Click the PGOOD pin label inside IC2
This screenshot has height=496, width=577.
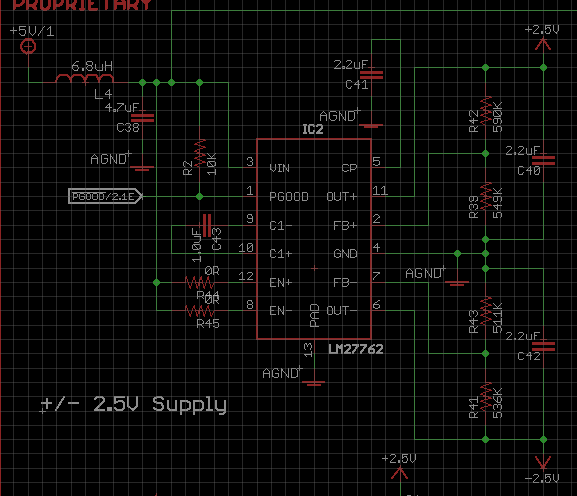pos(289,197)
